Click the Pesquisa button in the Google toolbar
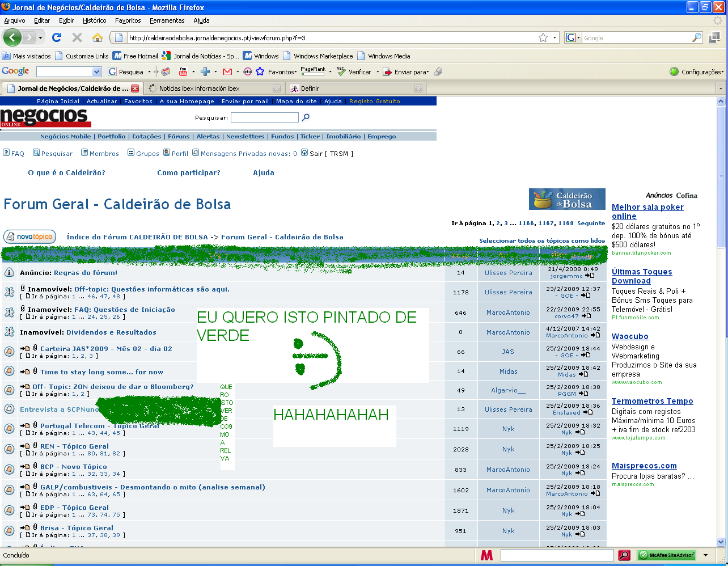728x566 pixels. (x=126, y=71)
